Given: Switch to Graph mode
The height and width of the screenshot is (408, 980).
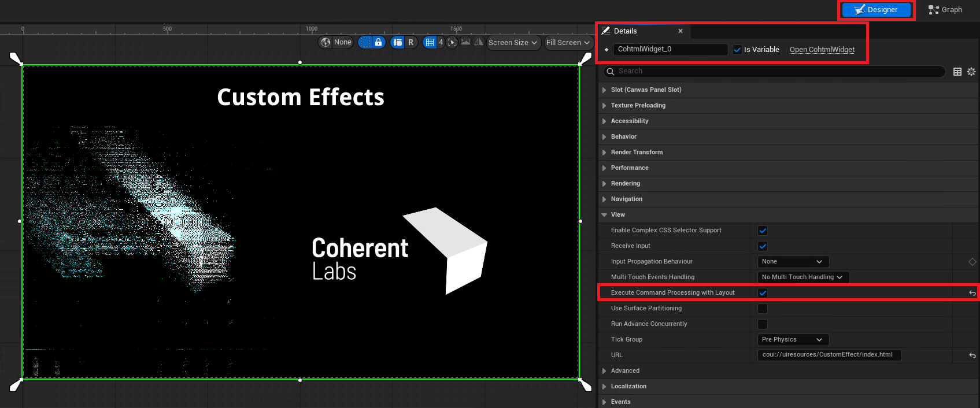Looking at the screenshot, I should coord(945,9).
